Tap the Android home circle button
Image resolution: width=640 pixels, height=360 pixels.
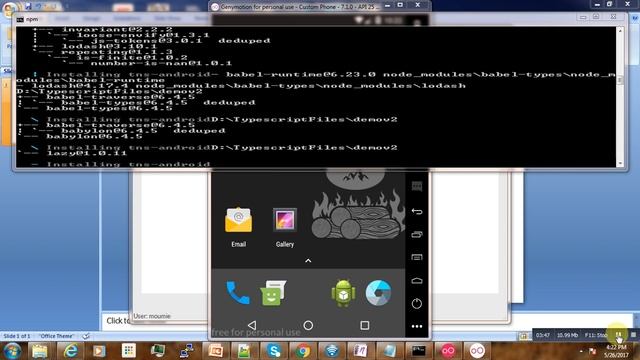[308, 325]
